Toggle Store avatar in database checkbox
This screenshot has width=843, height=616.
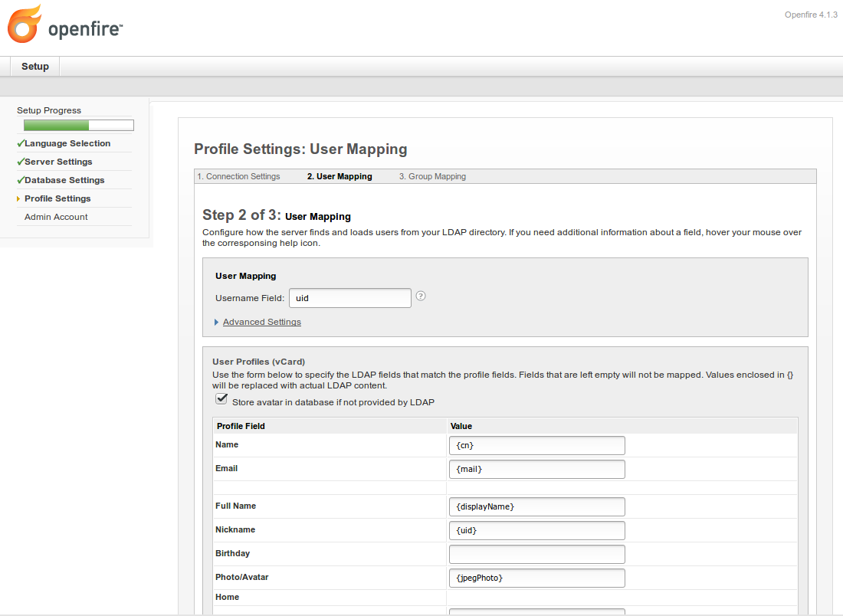pos(221,399)
